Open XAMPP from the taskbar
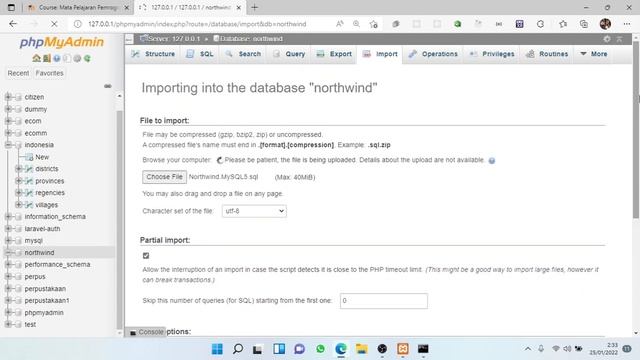640x360 pixels. (x=403, y=349)
